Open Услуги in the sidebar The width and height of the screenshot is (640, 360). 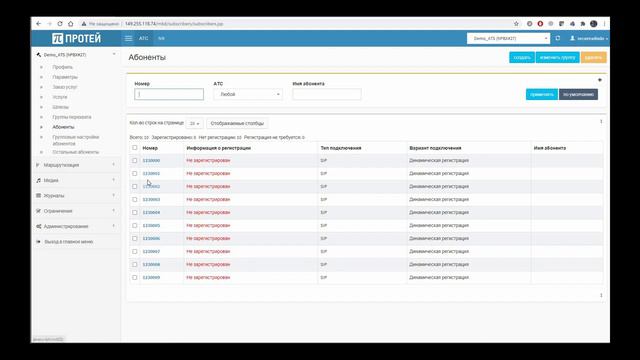point(60,97)
